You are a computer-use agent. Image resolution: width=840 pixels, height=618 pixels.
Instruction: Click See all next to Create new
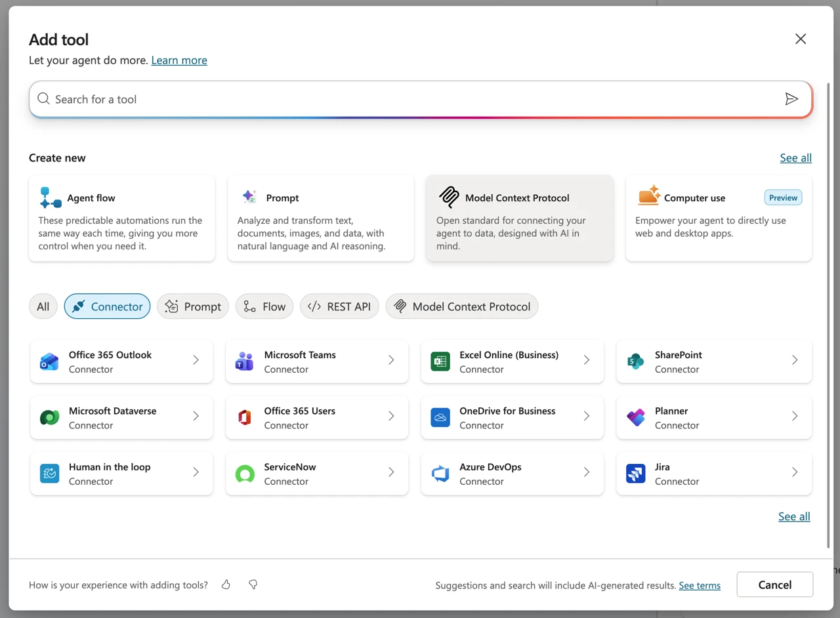pyautogui.click(x=795, y=158)
